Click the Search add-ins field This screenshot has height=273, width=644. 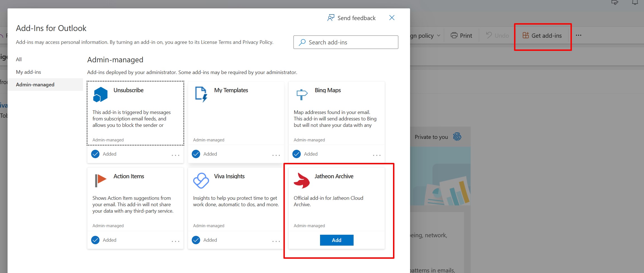(x=346, y=42)
